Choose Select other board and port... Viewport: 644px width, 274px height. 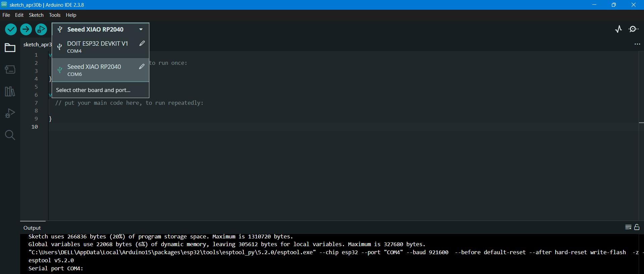pyautogui.click(x=100, y=90)
